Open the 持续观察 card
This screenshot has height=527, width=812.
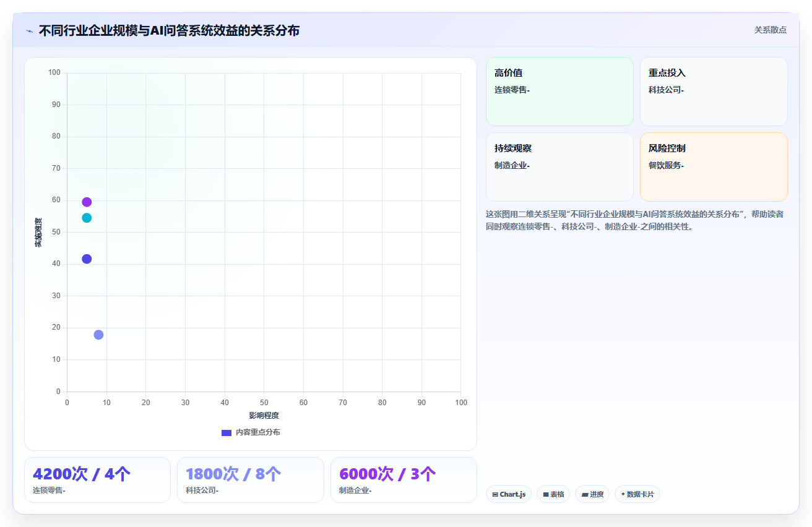click(559, 167)
